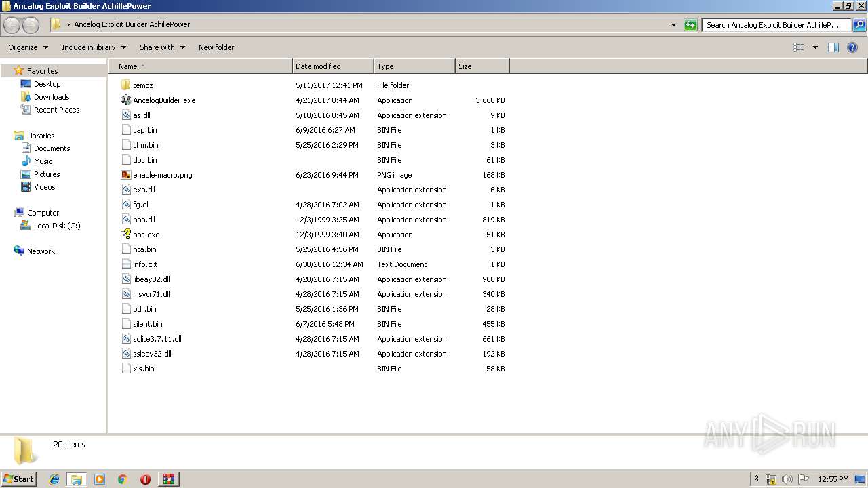Image resolution: width=868 pixels, height=488 pixels.
Task: Click the Forward navigation button
Action: pyautogui.click(x=31, y=25)
